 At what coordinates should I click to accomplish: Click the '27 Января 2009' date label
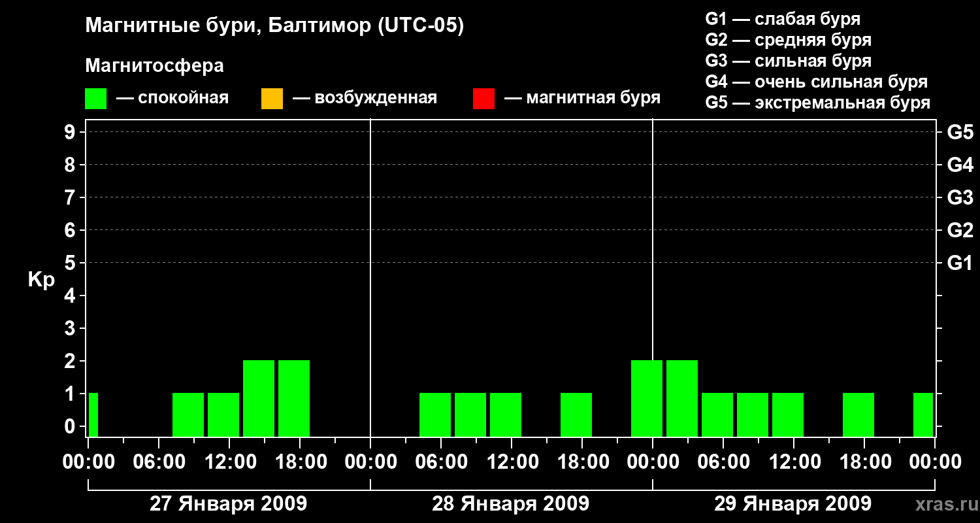click(x=229, y=504)
